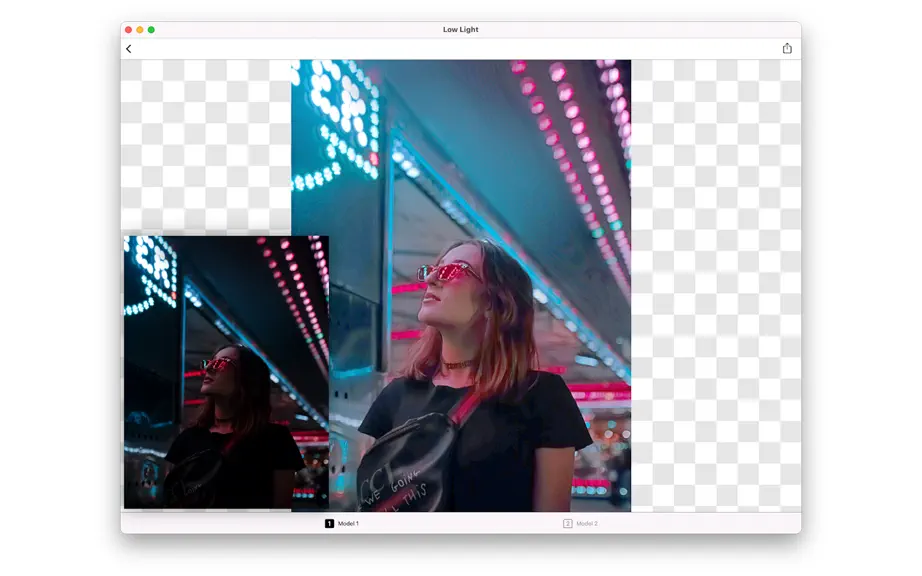Minimize window with the yellow button
This screenshot has height=576, width=922.
(x=139, y=29)
